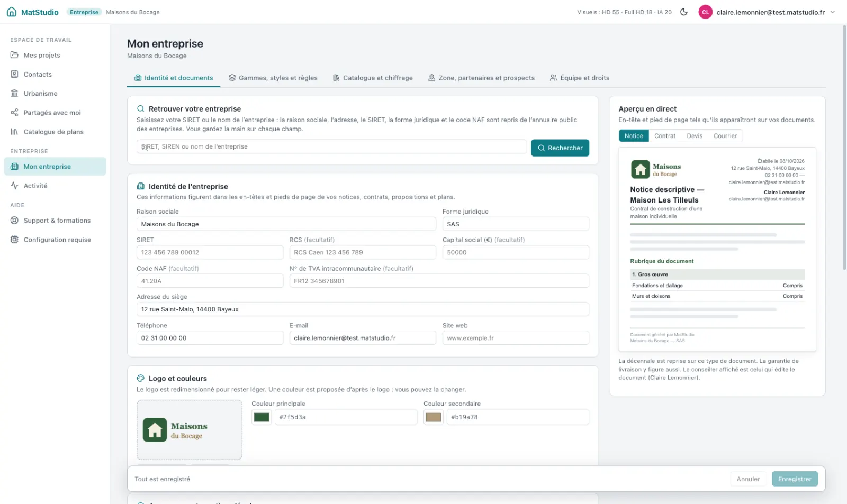Select the Courrier preview toggle

725,136
